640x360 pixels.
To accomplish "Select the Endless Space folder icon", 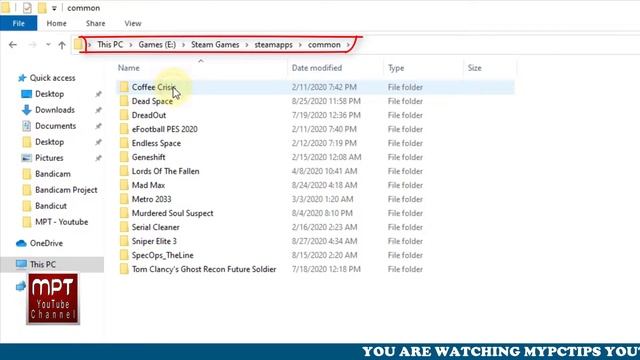I will (x=124, y=143).
